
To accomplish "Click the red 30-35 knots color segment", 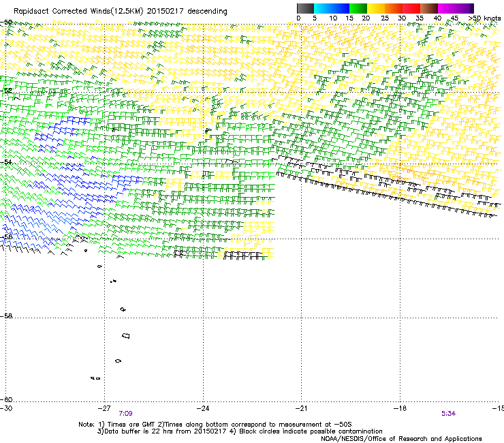I will point(411,8).
